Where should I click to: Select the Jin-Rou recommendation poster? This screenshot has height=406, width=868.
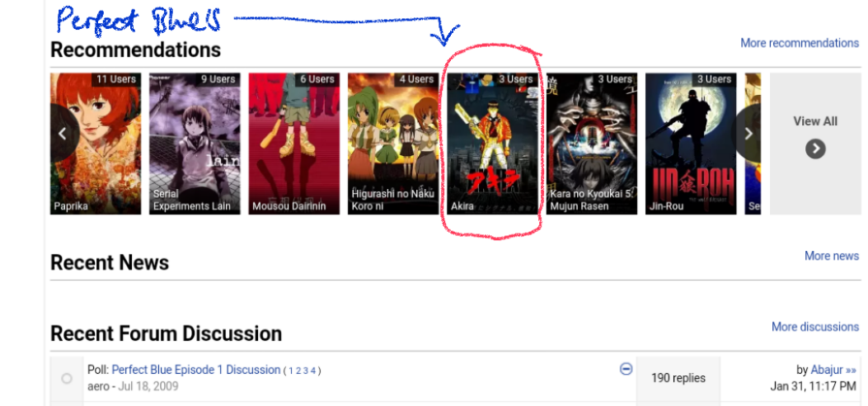point(691,144)
